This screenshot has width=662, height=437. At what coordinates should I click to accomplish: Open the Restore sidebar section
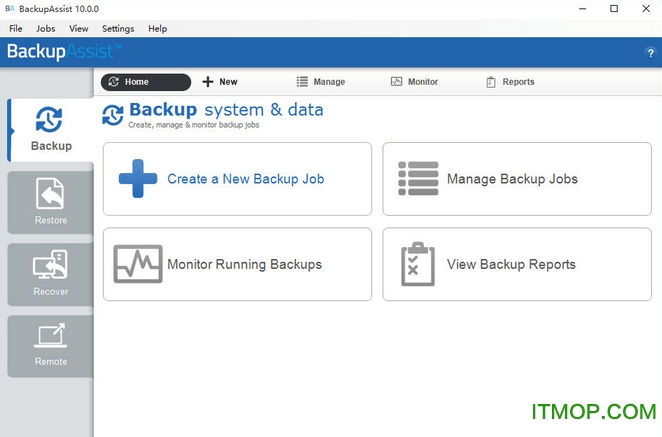coord(51,202)
